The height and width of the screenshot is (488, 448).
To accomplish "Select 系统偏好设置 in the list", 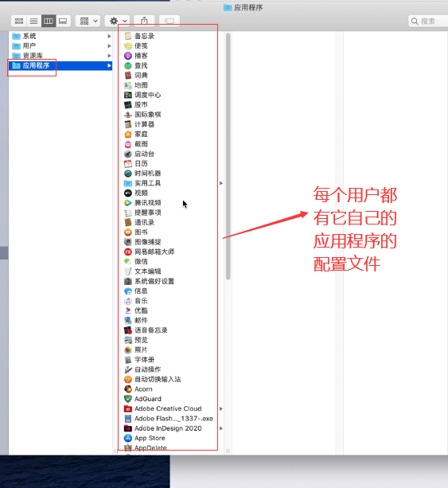I will 154,281.
